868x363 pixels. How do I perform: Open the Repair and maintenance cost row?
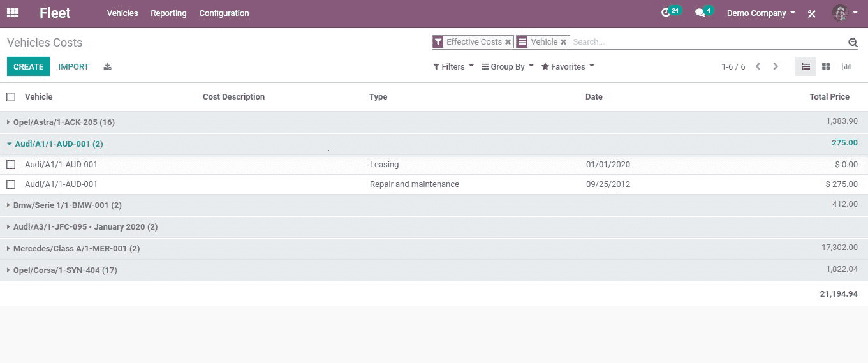pyautogui.click(x=434, y=184)
